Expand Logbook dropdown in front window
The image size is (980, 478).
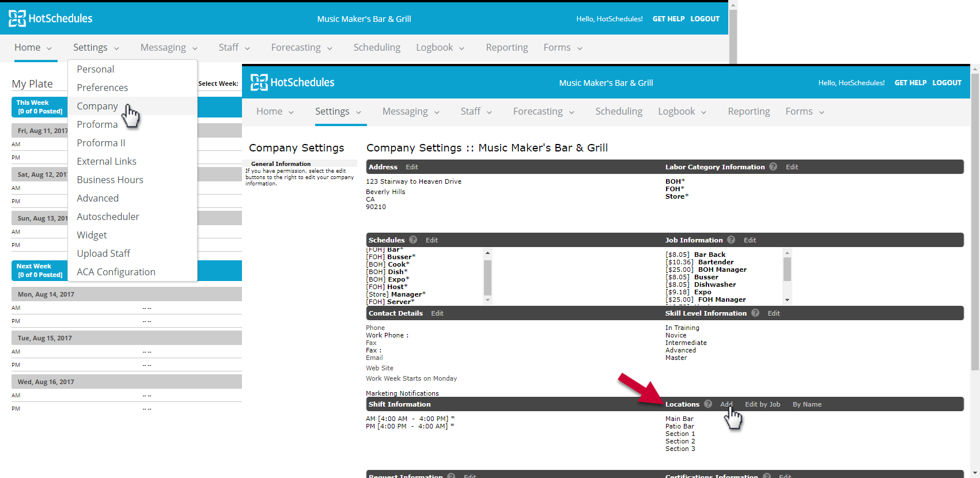click(703, 112)
